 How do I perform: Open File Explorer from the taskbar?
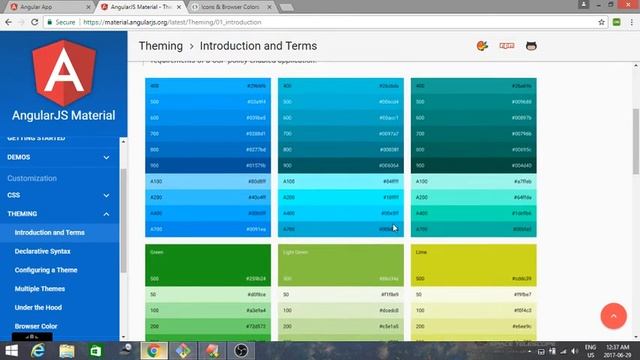pos(67,351)
